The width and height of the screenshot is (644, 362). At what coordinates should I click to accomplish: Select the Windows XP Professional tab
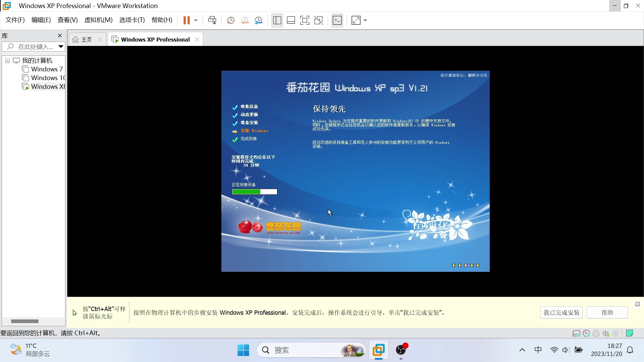pos(155,39)
